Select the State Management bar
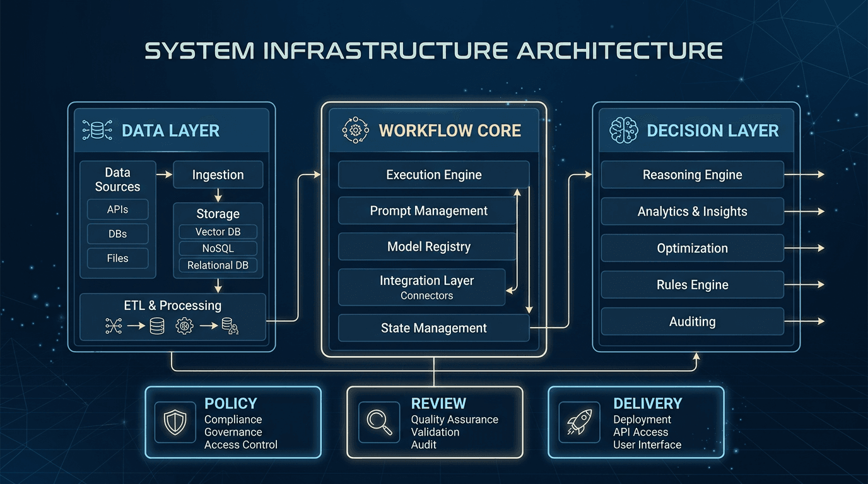This screenshot has width=868, height=484. [433, 328]
